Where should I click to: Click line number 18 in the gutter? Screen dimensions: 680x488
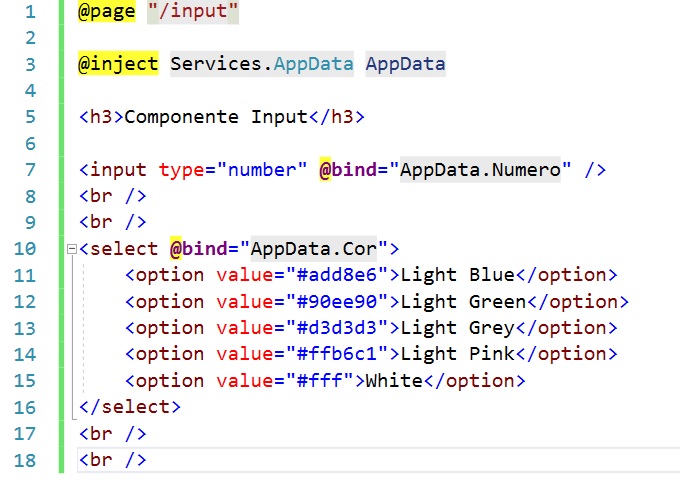point(24,460)
